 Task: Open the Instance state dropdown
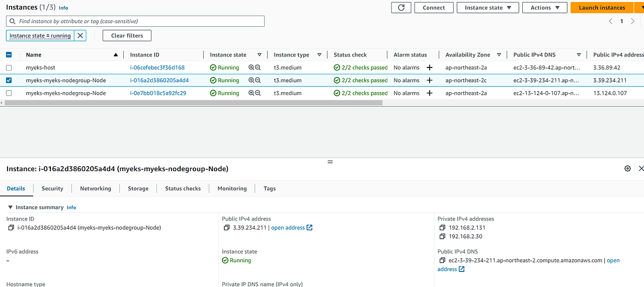[x=488, y=8]
